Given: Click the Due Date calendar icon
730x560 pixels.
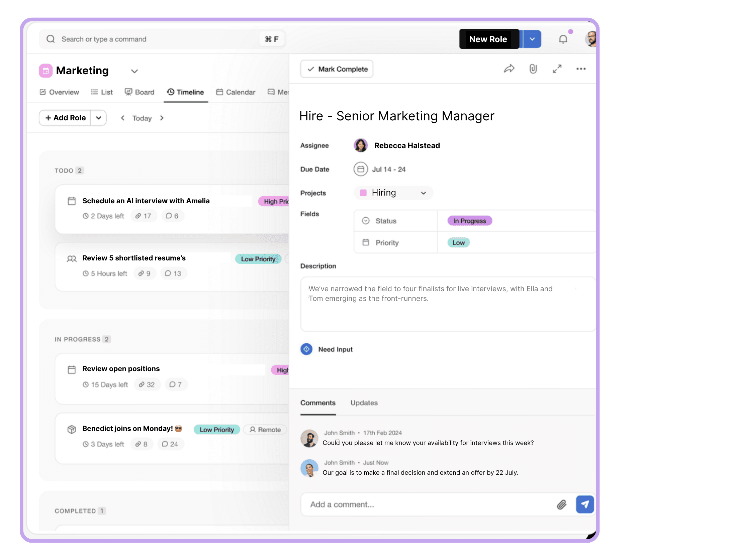Looking at the screenshot, I should click(360, 169).
